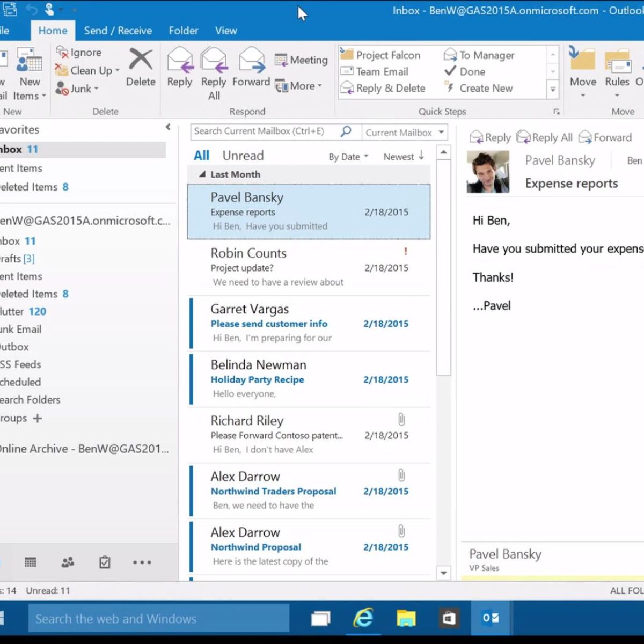The width and height of the screenshot is (644, 644).
Task: Click the Ignore conversation icon
Action: pos(62,53)
